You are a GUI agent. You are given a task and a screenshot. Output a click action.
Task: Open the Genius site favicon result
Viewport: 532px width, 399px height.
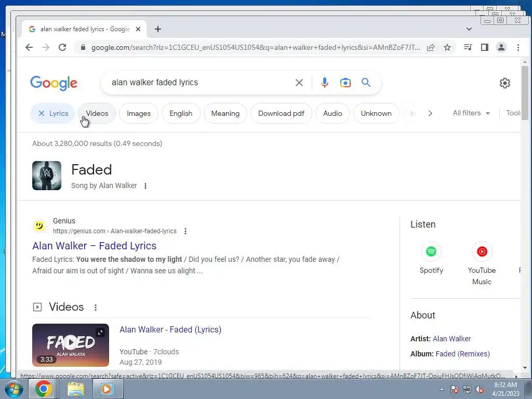pyautogui.click(x=39, y=225)
